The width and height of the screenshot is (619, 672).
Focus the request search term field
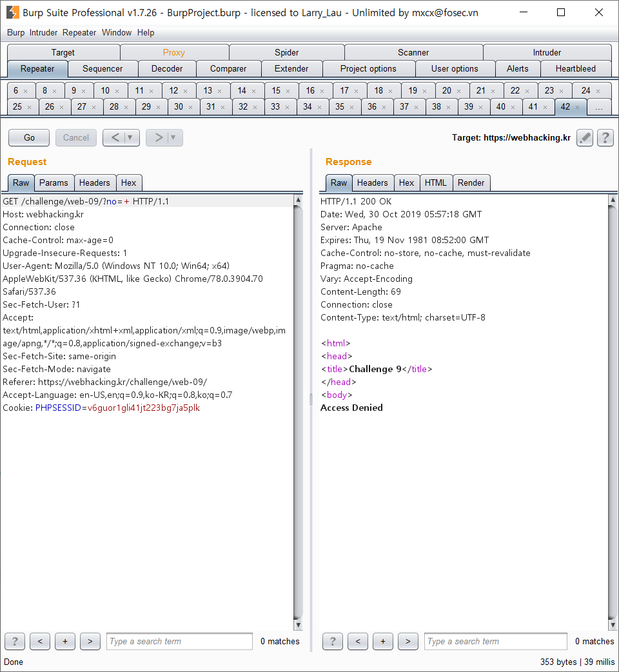(x=179, y=642)
